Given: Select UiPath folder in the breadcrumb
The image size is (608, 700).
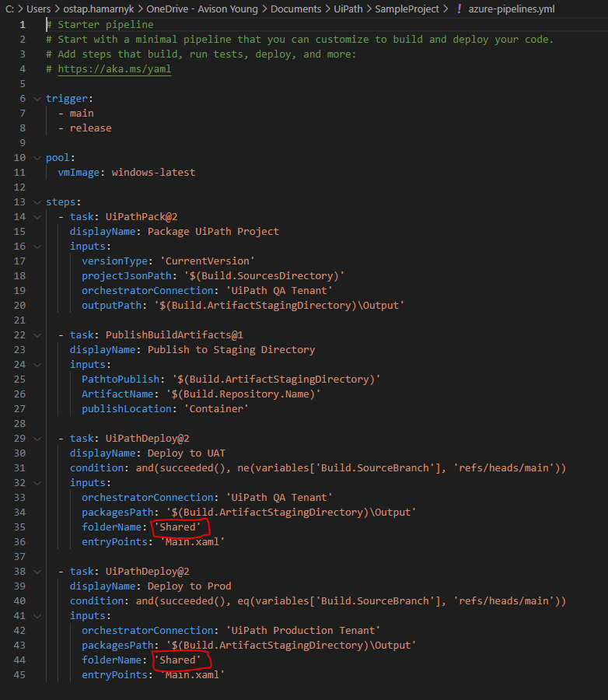Looking at the screenshot, I should (x=348, y=9).
